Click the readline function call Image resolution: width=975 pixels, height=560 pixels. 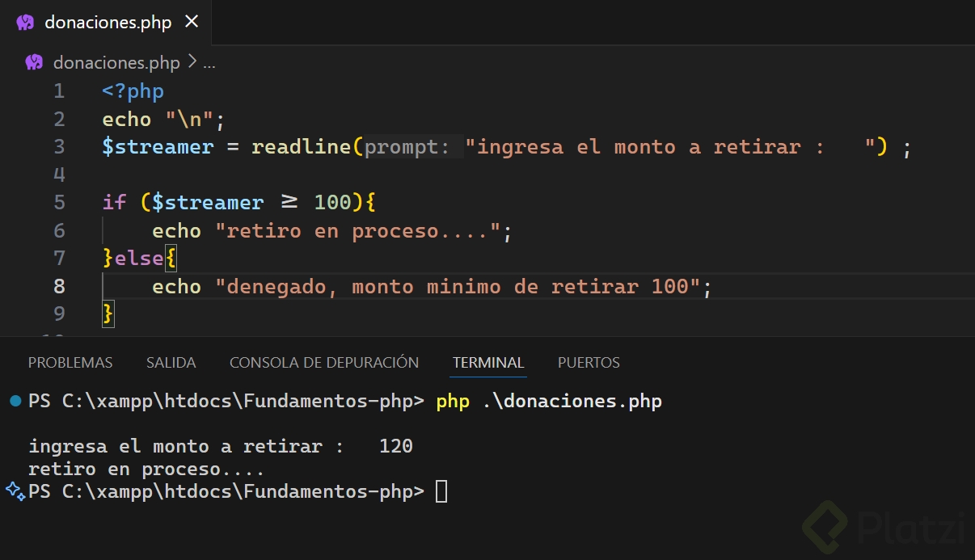tap(301, 147)
